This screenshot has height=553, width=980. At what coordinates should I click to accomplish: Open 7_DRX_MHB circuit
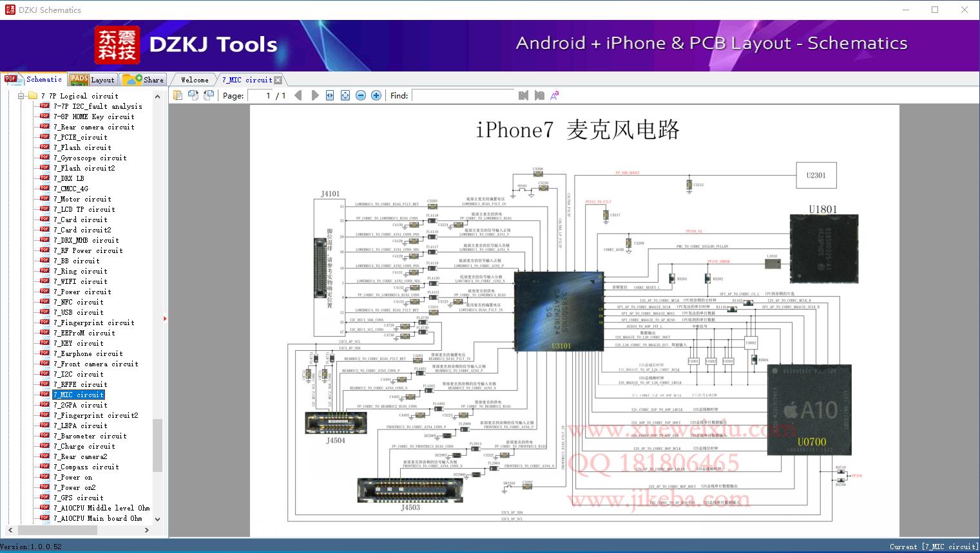[86, 240]
